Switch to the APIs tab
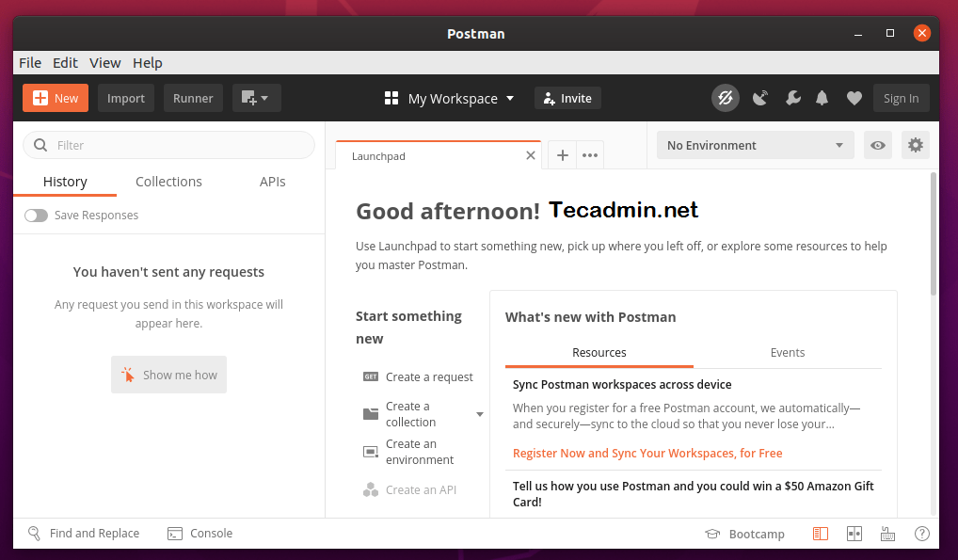The width and height of the screenshot is (958, 560). point(273,182)
